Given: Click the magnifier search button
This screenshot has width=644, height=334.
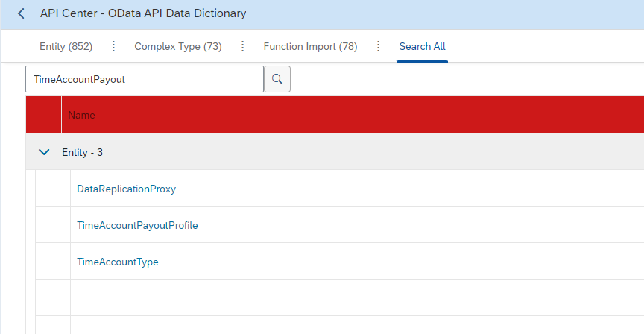Looking at the screenshot, I should (277, 79).
